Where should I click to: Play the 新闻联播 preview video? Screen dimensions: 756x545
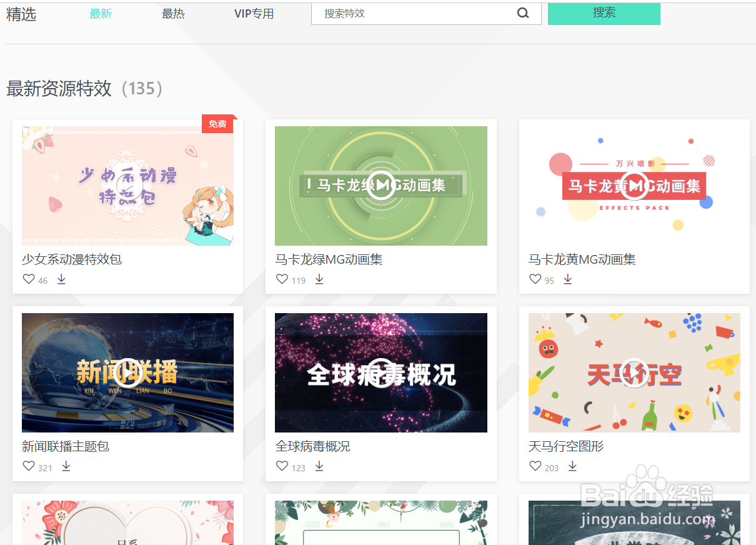(x=128, y=373)
